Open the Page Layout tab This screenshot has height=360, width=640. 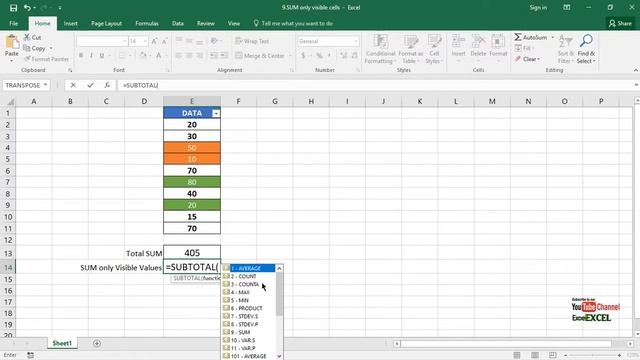click(x=107, y=23)
